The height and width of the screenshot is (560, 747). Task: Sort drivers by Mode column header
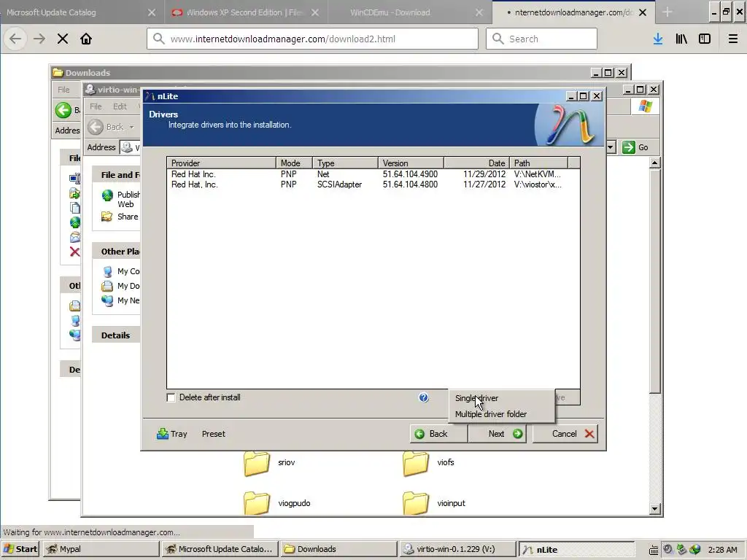click(x=294, y=163)
